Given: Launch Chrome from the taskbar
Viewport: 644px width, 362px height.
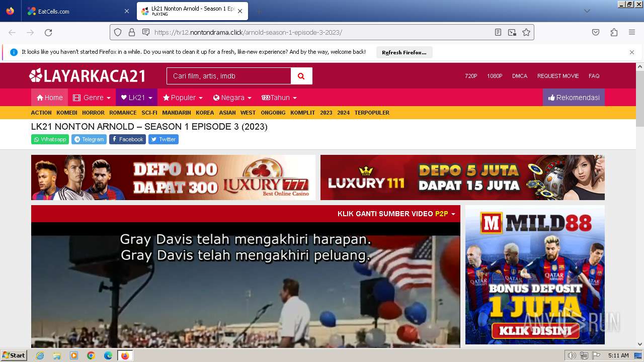Looking at the screenshot, I should (x=91, y=355).
